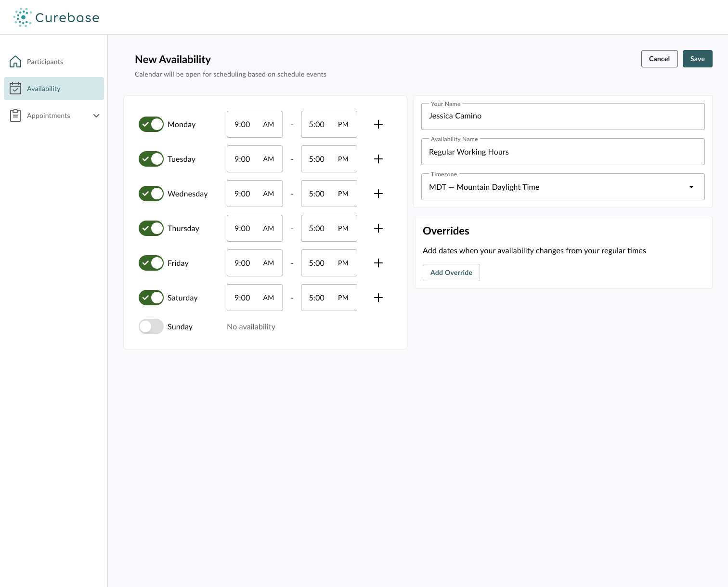The image size is (728, 587).
Task: Go to Participants in sidebar
Action: (x=45, y=62)
